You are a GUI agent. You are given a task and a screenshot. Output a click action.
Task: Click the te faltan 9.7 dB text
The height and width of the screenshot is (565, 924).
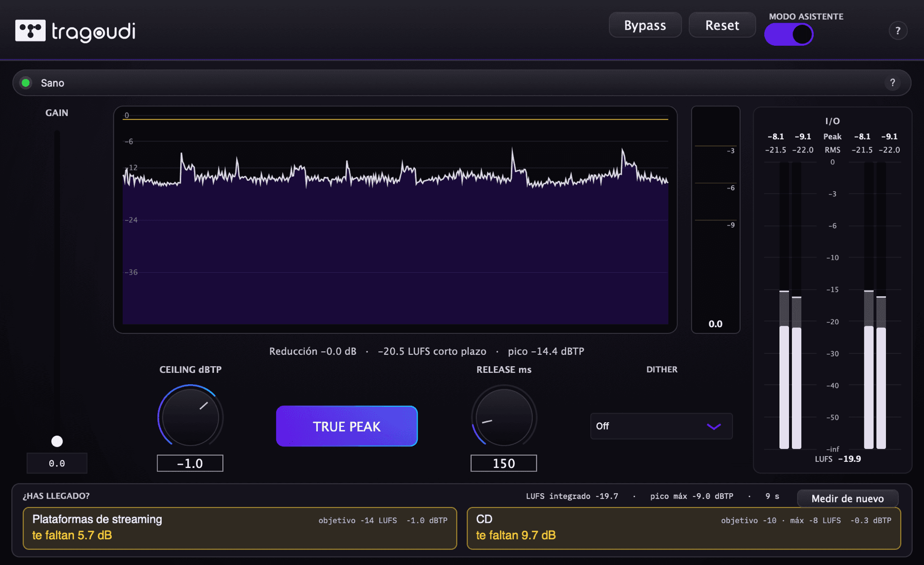tap(516, 535)
